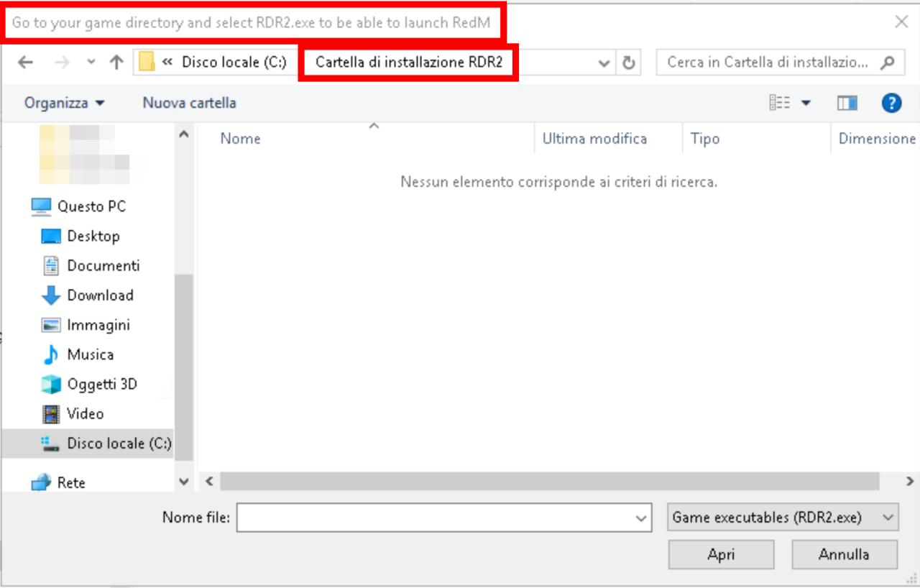
Task: Select Oggetti 3D in navigation pane
Action: [101, 385]
